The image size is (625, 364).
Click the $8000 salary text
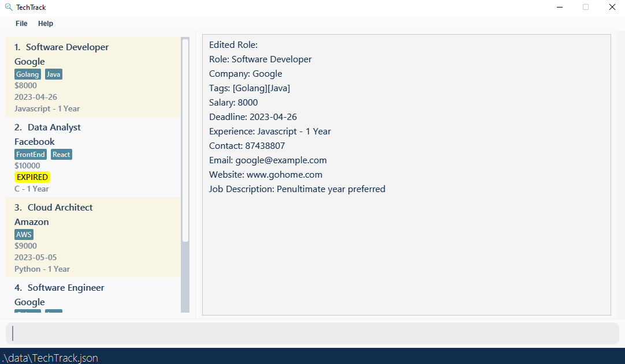[x=25, y=85]
